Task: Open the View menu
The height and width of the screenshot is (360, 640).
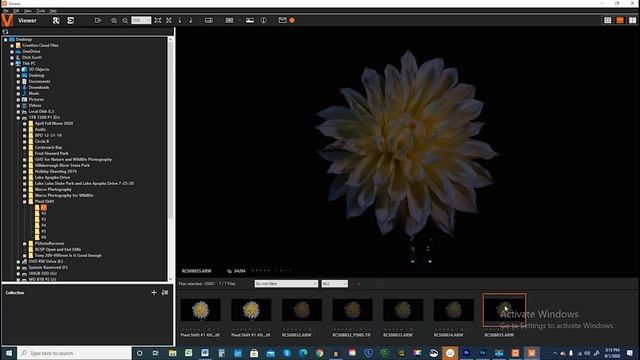Action: [x=28, y=11]
